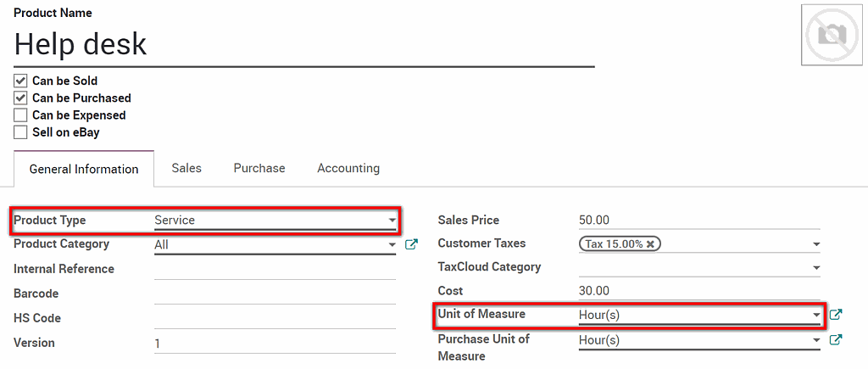The height and width of the screenshot is (369, 868).
Task: Expand the Product Category dropdown
Action: pyautogui.click(x=392, y=245)
